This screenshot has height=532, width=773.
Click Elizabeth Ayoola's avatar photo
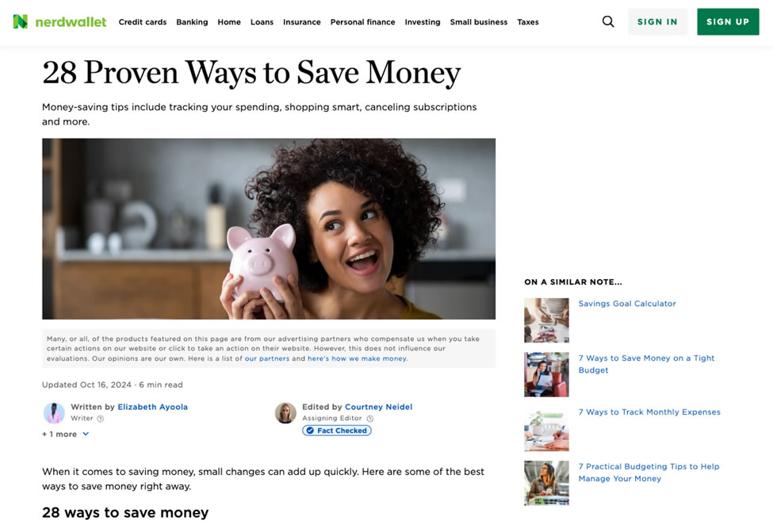tap(54, 413)
